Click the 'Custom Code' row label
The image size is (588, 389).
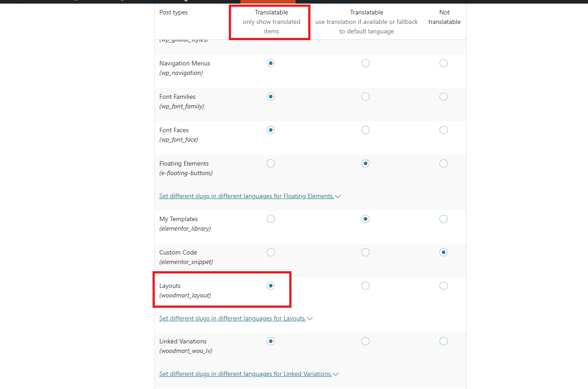(x=178, y=252)
